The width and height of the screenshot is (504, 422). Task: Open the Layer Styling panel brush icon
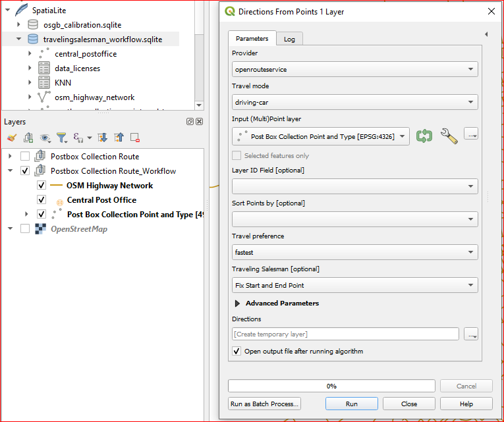pyautogui.click(x=12, y=138)
